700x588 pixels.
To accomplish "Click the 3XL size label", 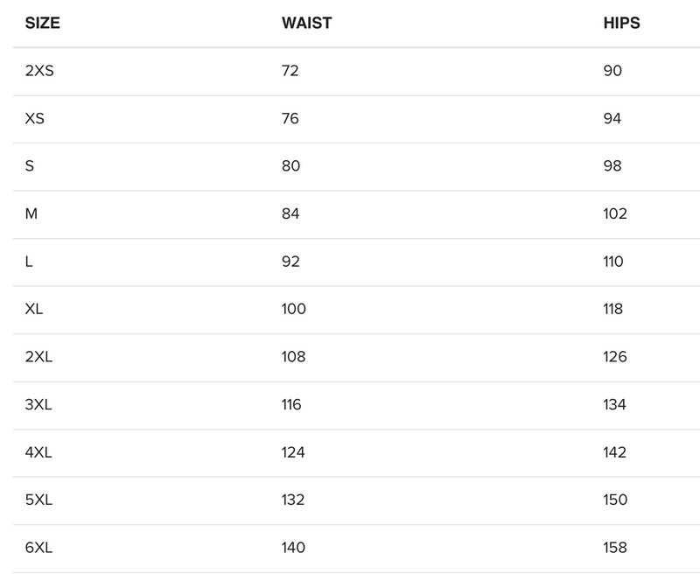I will click(x=39, y=404).
